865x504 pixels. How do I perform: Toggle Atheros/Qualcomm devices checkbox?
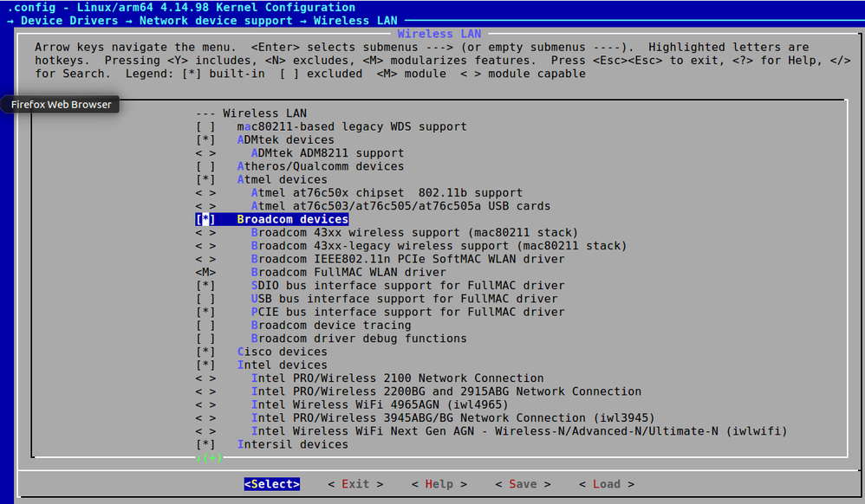[x=205, y=166]
